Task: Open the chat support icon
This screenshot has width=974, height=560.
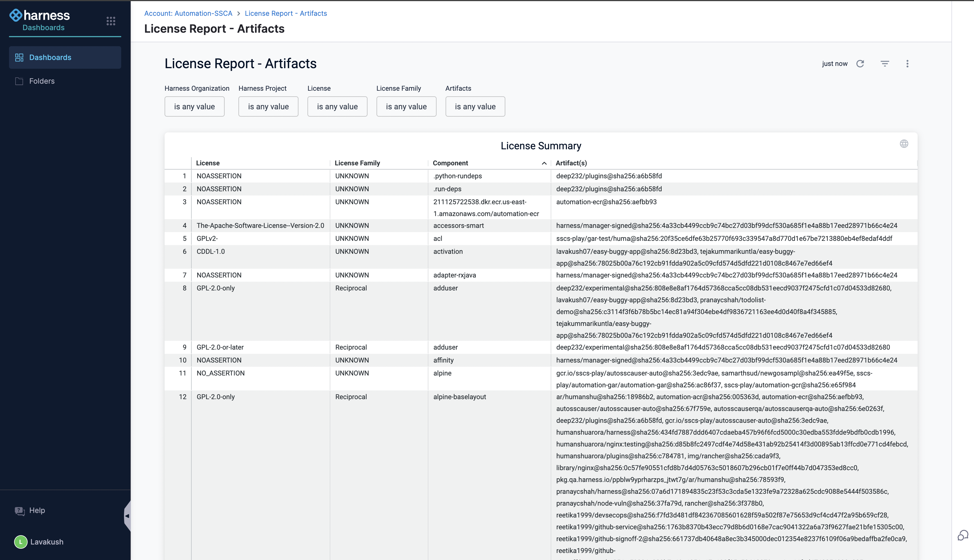Action: tap(962, 535)
